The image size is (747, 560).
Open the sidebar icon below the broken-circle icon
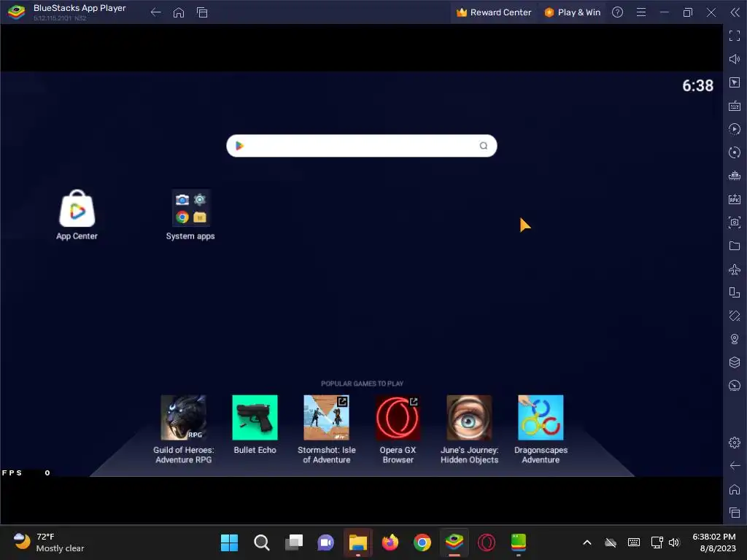tap(735, 176)
